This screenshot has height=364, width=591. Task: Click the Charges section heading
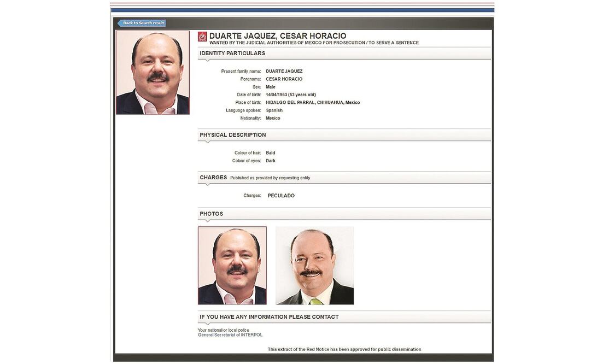(x=213, y=178)
